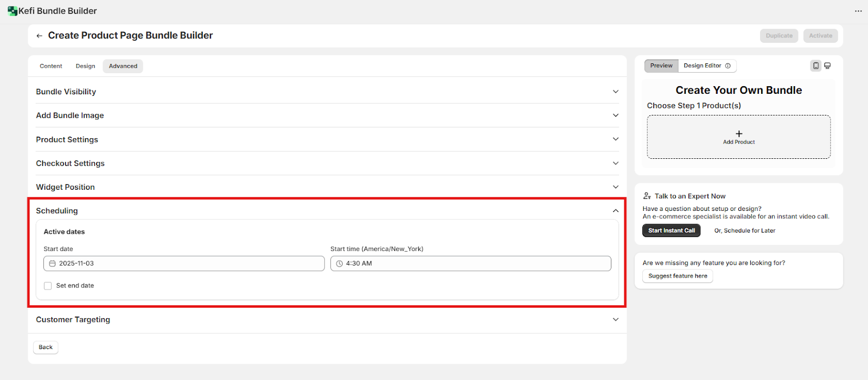Image resolution: width=868 pixels, height=380 pixels.
Task: Click the calendar icon in Start date
Action: 53,263
